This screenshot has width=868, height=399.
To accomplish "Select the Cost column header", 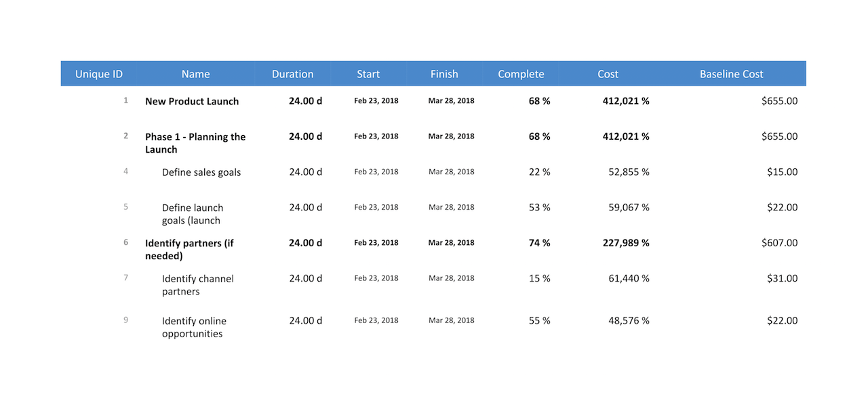I will (608, 74).
